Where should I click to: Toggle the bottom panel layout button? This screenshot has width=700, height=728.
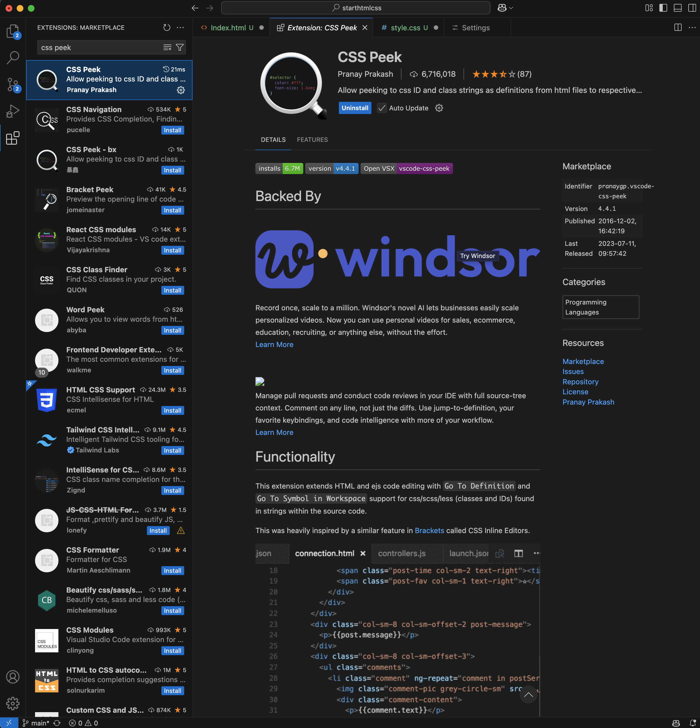pos(678,8)
